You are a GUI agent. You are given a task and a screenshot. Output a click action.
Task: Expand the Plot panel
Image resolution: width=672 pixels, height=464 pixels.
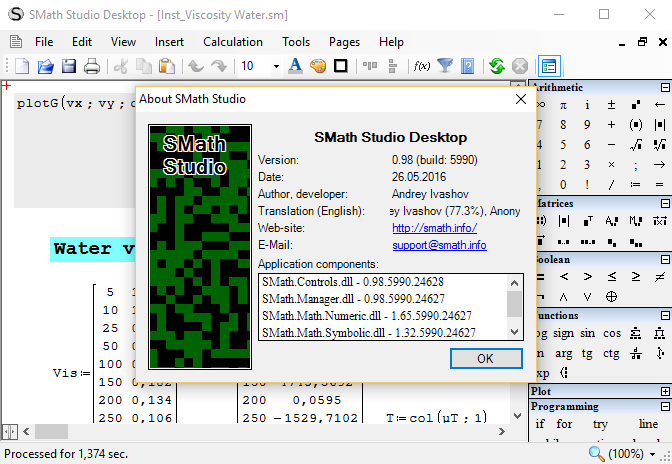click(x=661, y=392)
